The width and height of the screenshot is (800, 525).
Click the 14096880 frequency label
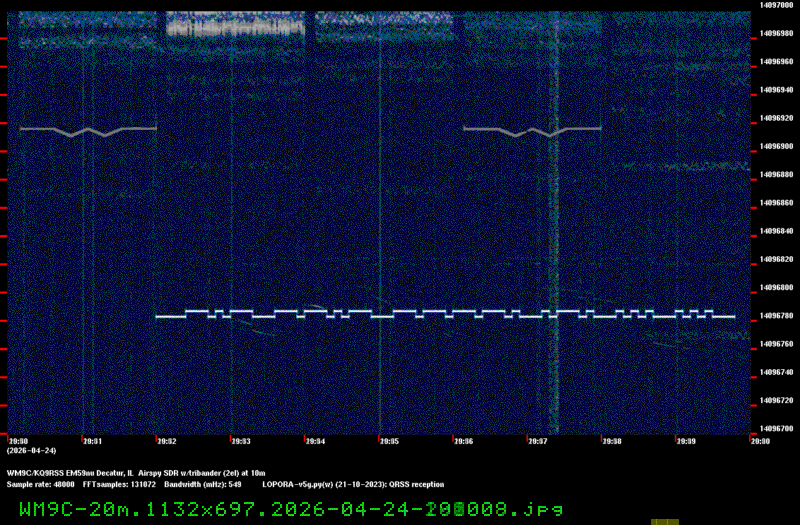[777, 174]
